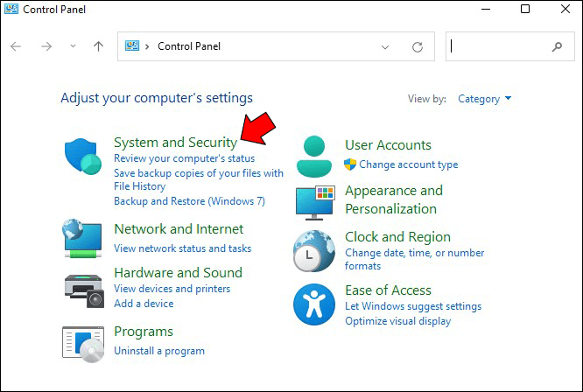This screenshot has width=583, height=392.
Task: Close the Control Panel window
Action: [565, 9]
